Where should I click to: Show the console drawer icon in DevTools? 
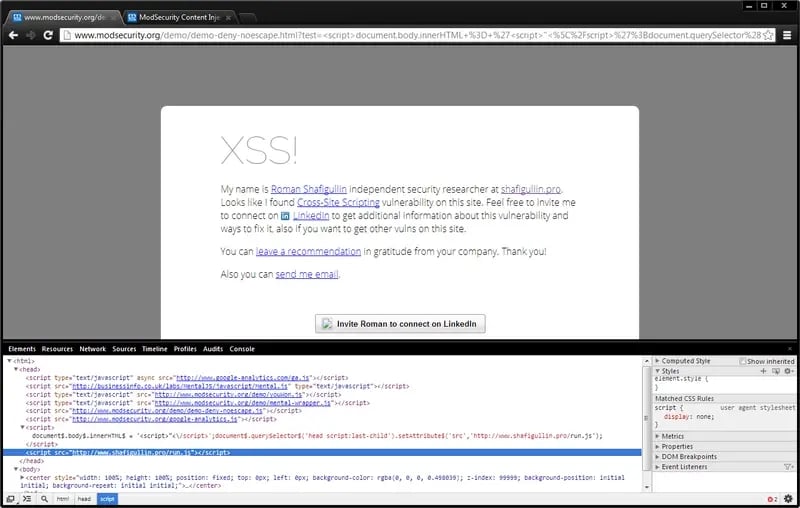[x=28, y=498]
